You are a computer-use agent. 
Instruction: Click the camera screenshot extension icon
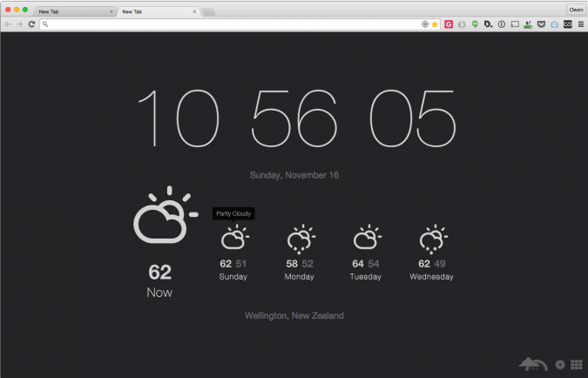(x=554, y=24)
